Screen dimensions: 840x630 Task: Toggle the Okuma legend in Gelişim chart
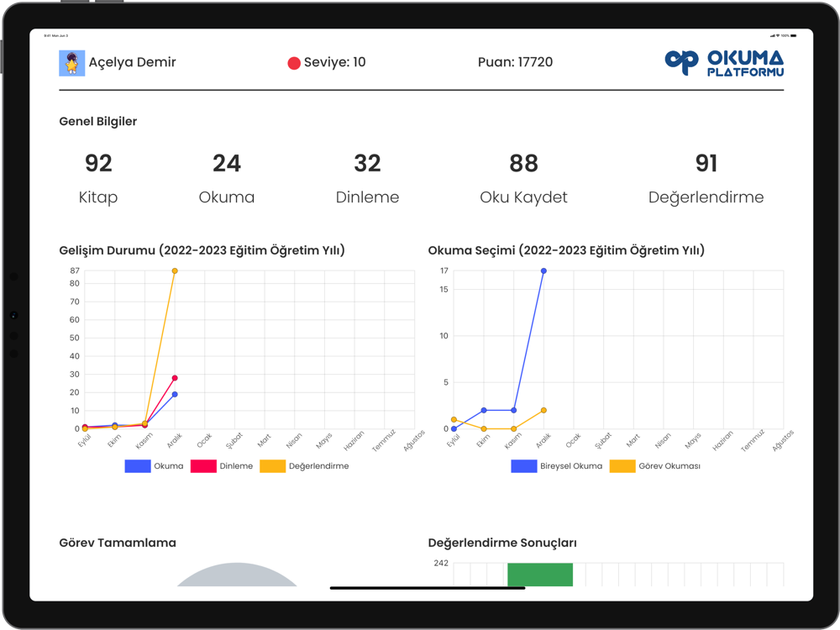[154, 466]
